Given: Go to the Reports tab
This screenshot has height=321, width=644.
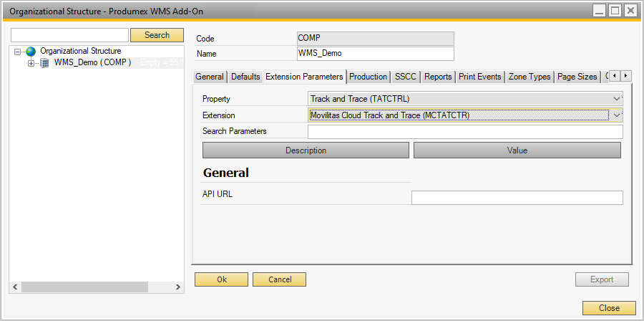Looking at the screenshot, I should point(438,77).
